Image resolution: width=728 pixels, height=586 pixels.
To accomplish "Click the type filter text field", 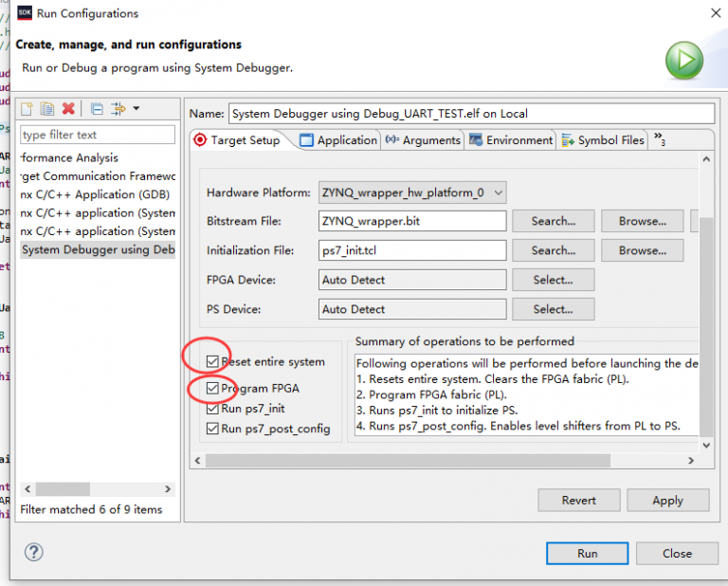I will pyautogui.click(x=98, y=135).
